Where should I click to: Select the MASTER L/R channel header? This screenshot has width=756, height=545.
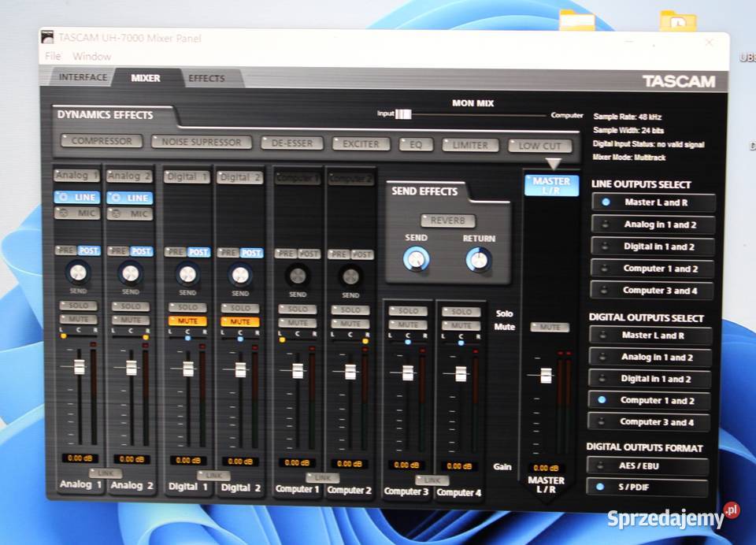click(x=551, y=186)
